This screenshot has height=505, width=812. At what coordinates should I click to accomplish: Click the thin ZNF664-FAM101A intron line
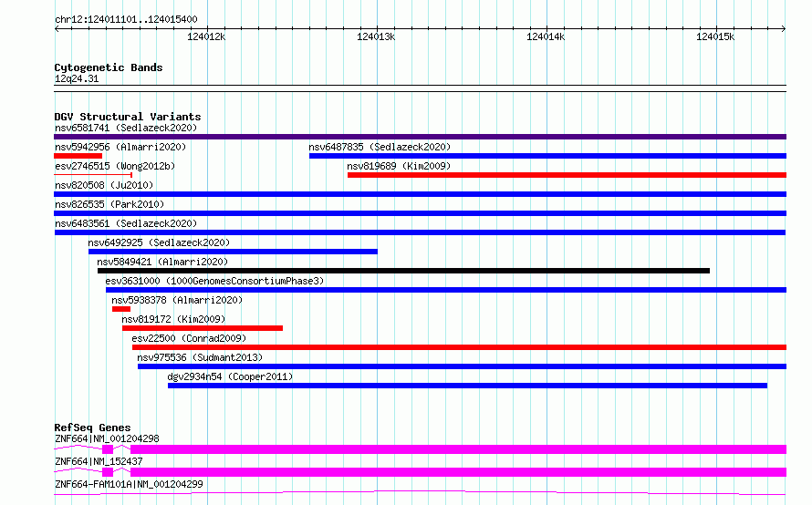click(x=420, y=492)
